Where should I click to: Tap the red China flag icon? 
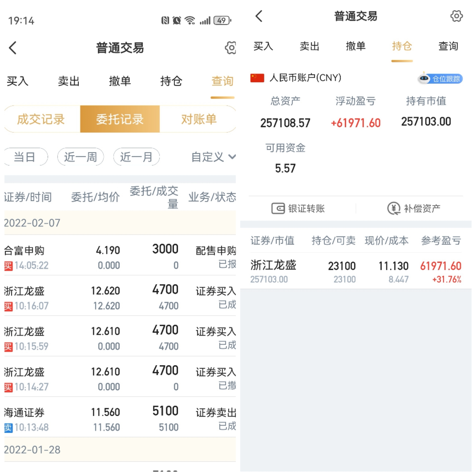(257, 78)
